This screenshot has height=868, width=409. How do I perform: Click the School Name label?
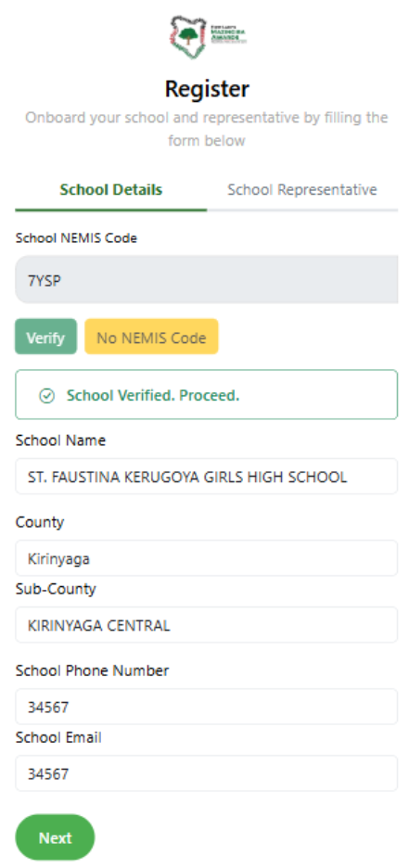(x=60, y=440)
